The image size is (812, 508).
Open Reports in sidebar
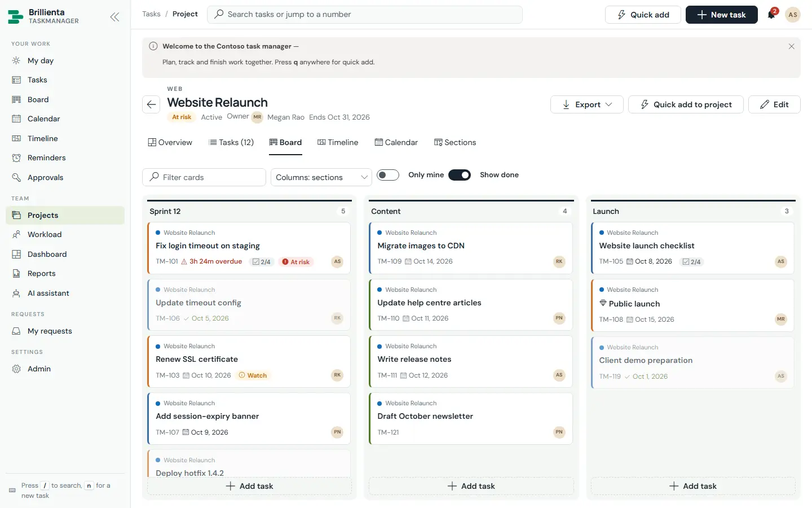click(x=65, y=273)
